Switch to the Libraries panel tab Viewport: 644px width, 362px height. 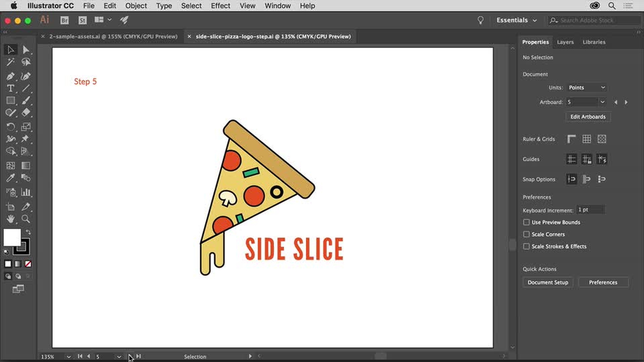pyautogui.click(x=594, y=42)
